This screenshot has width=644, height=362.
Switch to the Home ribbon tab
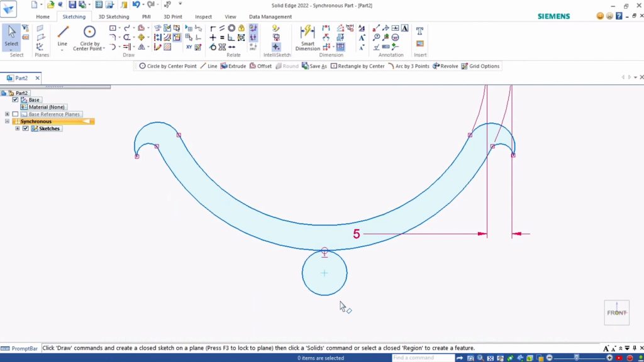[x=43, y=17]
